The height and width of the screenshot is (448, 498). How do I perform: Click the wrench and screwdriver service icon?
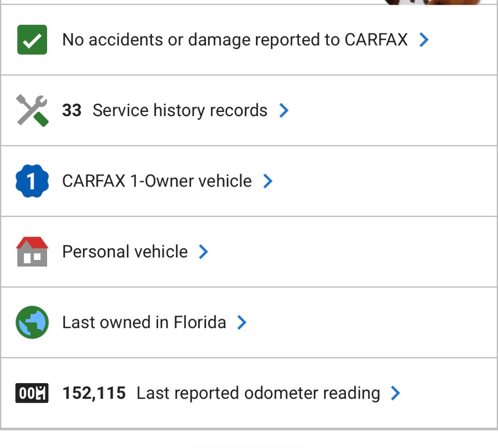pos(32,111)
